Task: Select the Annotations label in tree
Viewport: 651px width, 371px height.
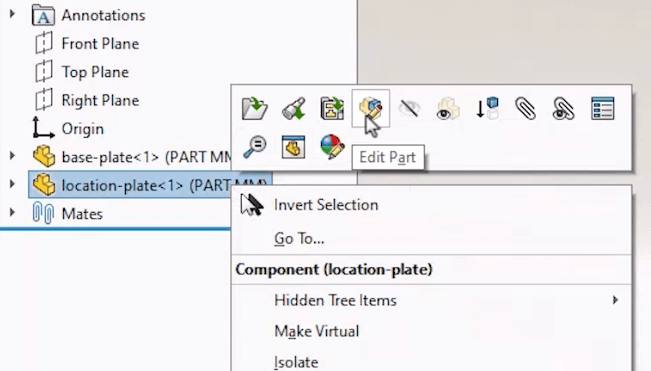Action: 103,15
